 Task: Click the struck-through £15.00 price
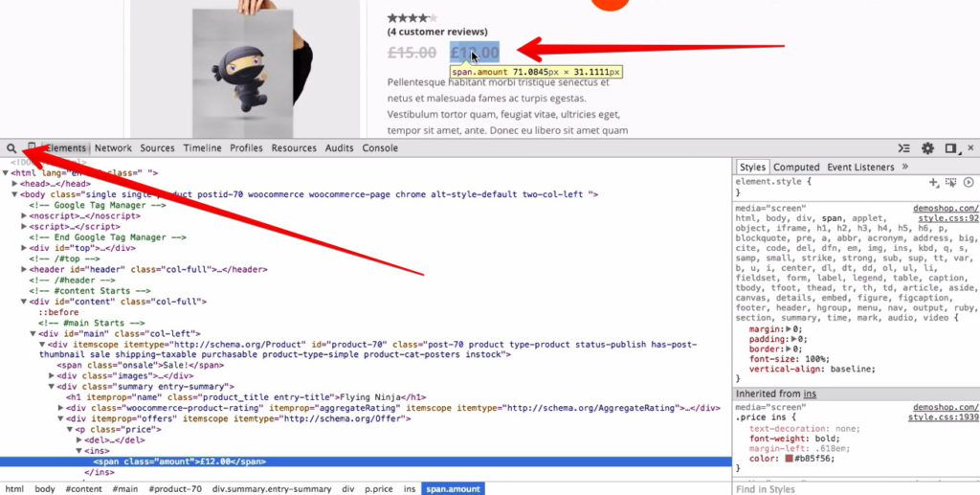(412, 53)
